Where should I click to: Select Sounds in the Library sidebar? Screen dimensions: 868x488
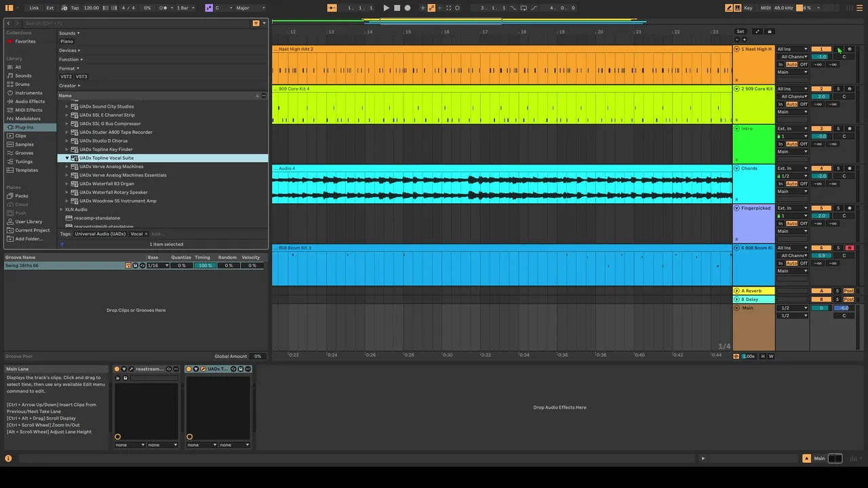[x=23, y=76]
